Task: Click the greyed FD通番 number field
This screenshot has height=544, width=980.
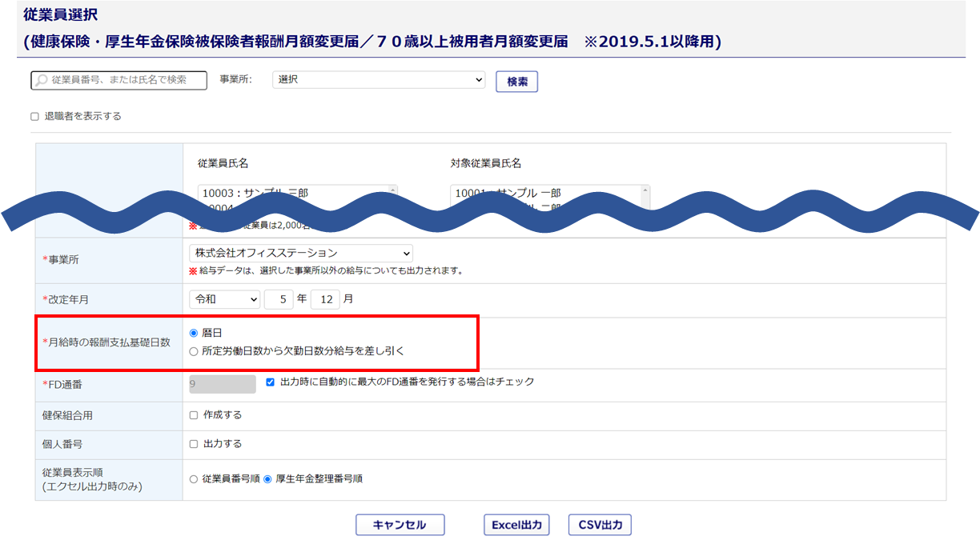Action: pos(222,384)
